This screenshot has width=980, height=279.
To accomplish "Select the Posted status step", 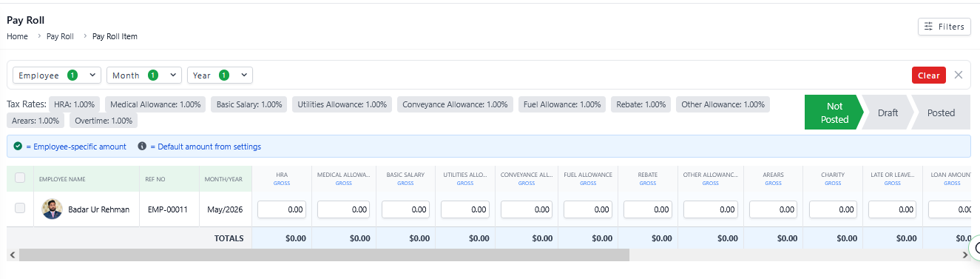I will pos(941,112).
